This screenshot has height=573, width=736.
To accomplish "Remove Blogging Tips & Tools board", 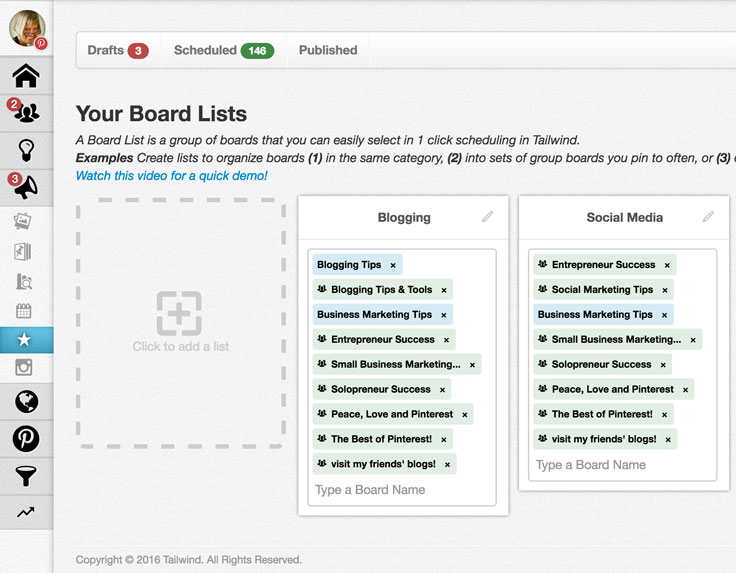I will point(444,290).
